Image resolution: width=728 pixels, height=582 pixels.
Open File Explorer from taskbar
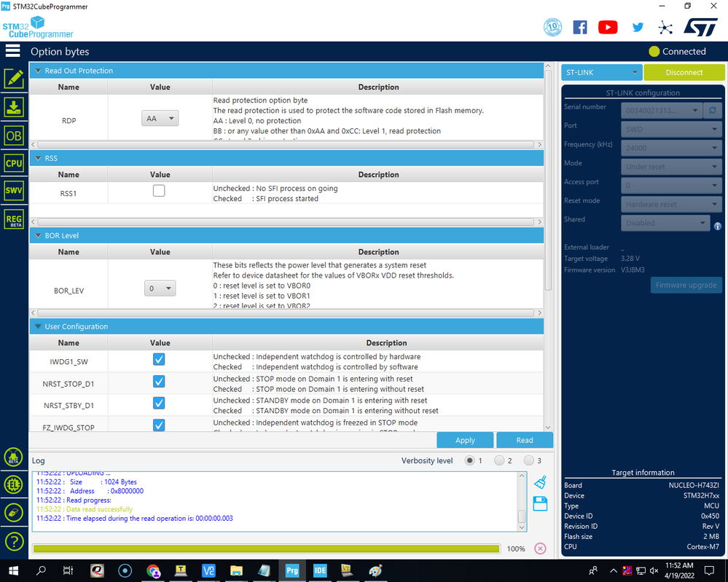click(x=236, y=570)
